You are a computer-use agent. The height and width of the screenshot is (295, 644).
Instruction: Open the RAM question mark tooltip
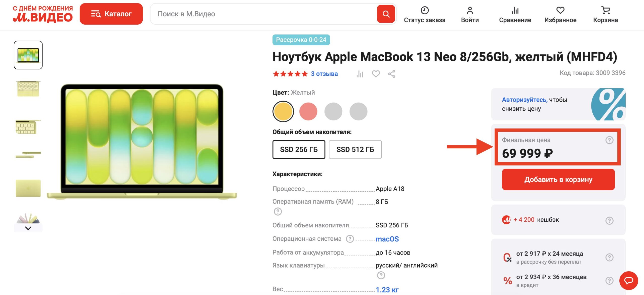click(x=277, y=212)
